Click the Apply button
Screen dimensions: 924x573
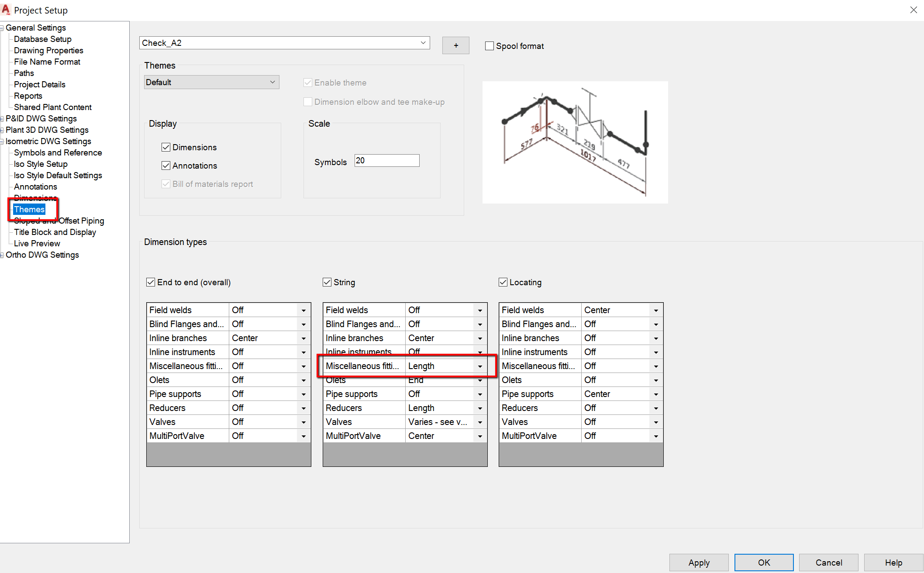tap(698, 563)
